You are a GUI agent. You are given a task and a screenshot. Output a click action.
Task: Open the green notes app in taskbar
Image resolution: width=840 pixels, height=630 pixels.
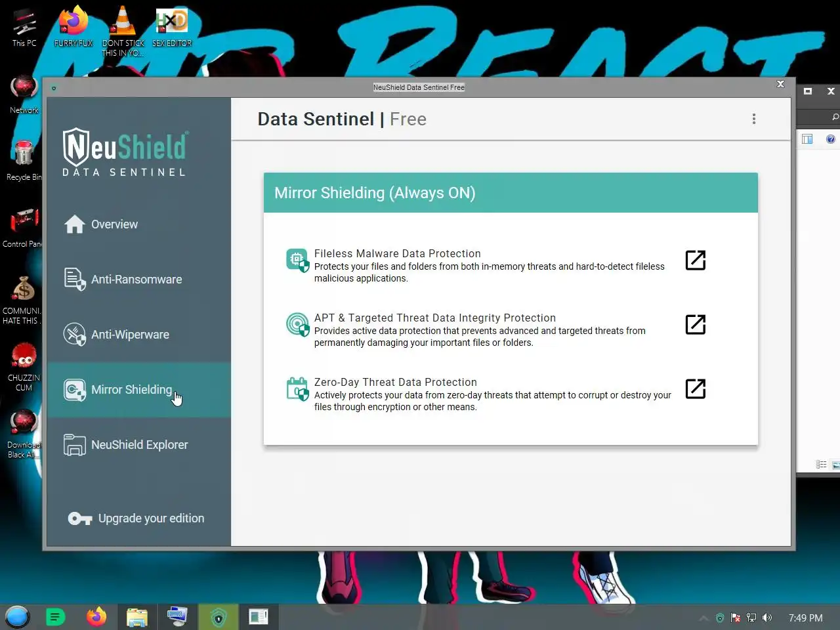[x=56, y=617]
